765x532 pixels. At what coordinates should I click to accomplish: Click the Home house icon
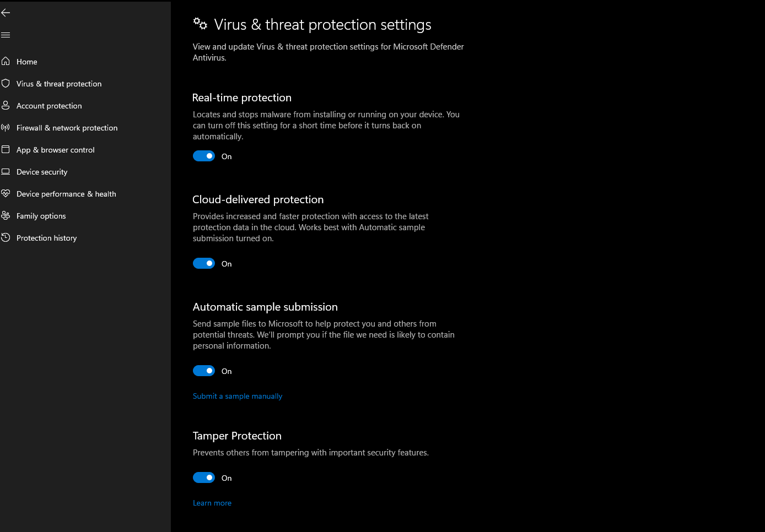(6, 61)
